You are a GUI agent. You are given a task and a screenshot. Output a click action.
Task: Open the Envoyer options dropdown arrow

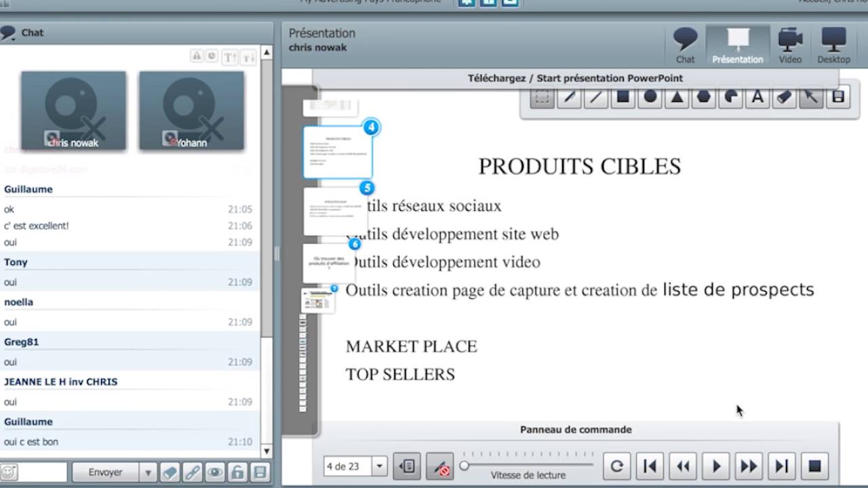pos(149,472)
